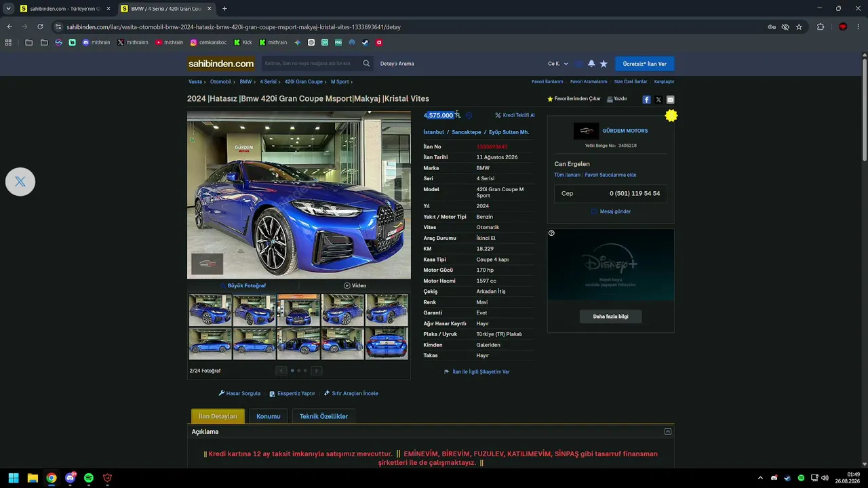Click Ekspertiz Yaptır link
The width and height of the screenshot is (868, 488).
point(292,393)
